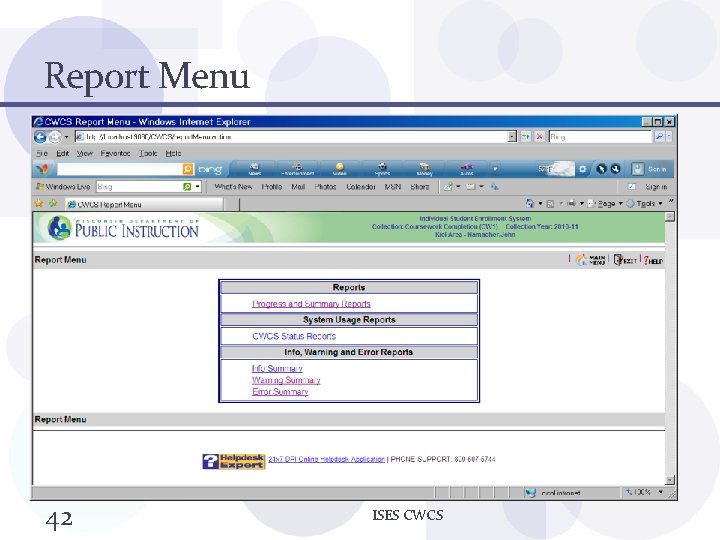Open the address bar URL history dropdown
Screen dimensions: 720x540
[512, 136]
